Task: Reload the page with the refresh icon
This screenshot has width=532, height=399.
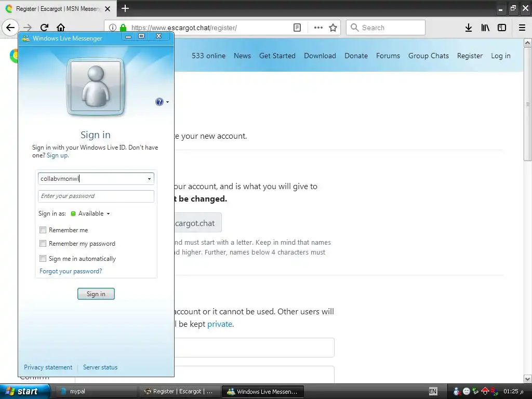Action: pyautogui.click(x=44, y=28)
